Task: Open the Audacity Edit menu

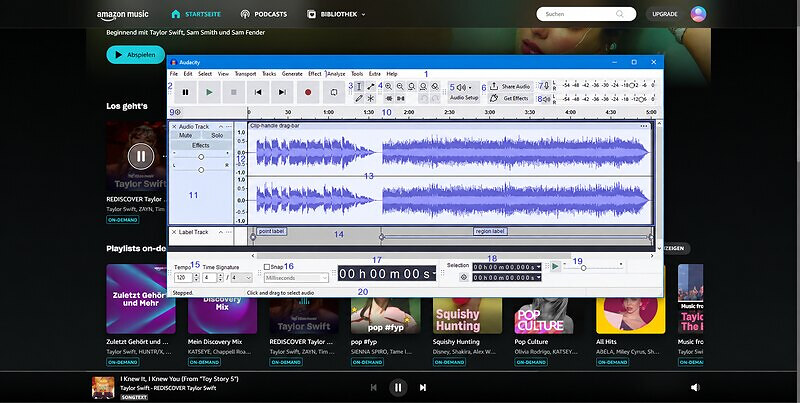Action: [188, 74]
